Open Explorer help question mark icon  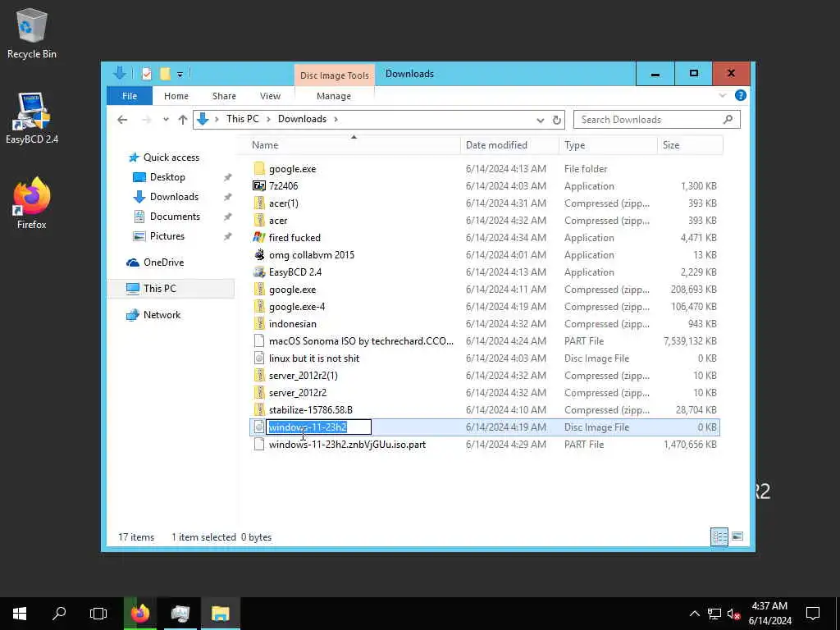[741, 95]
